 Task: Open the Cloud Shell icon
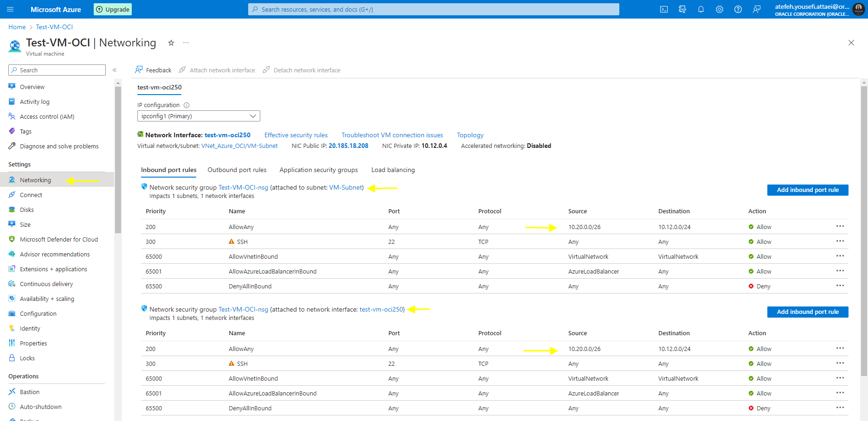664,9
